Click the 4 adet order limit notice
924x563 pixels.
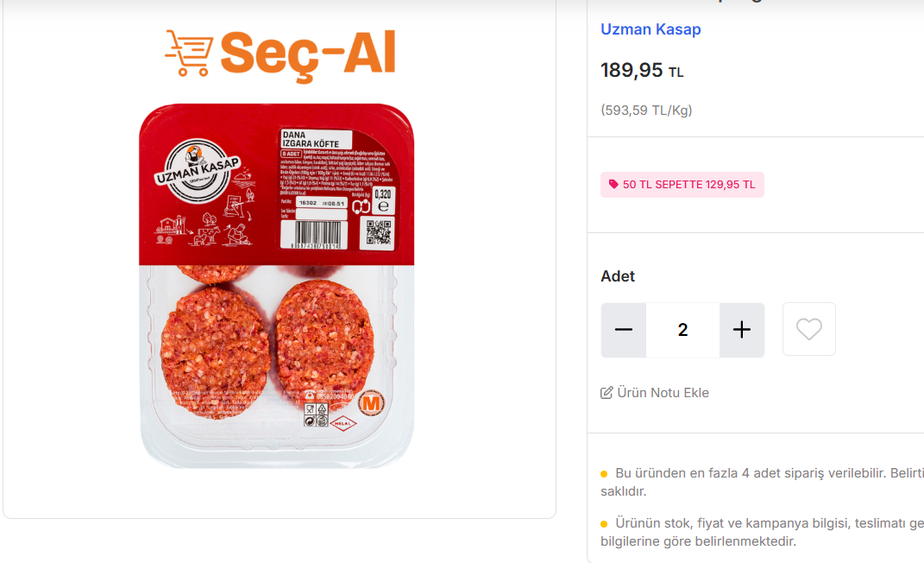click(x=759, y=473)
